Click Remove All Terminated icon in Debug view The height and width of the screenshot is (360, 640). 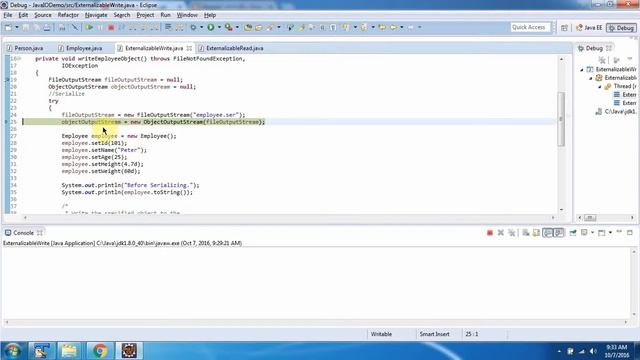[x=602, y=60]
